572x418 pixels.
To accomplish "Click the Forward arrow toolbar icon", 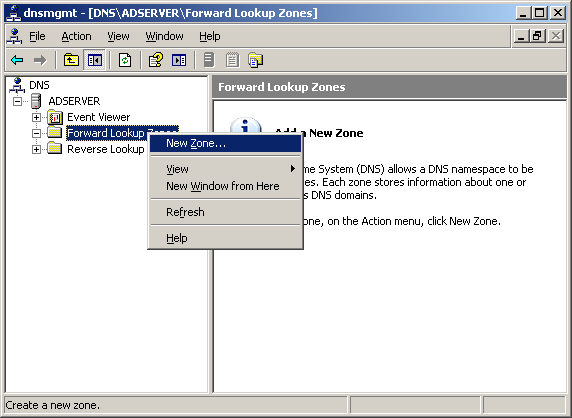I will click(x=40, y=60).
